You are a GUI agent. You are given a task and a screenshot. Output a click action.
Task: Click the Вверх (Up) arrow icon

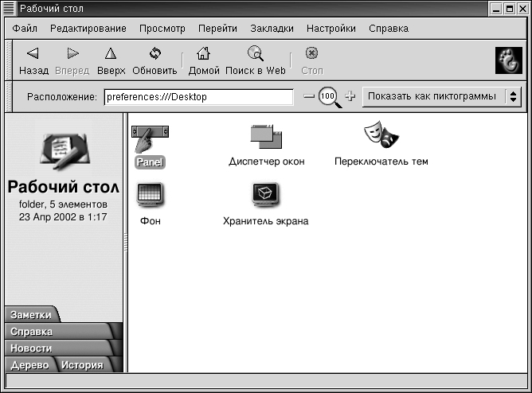pyautogui.click(x=111, y=54)
